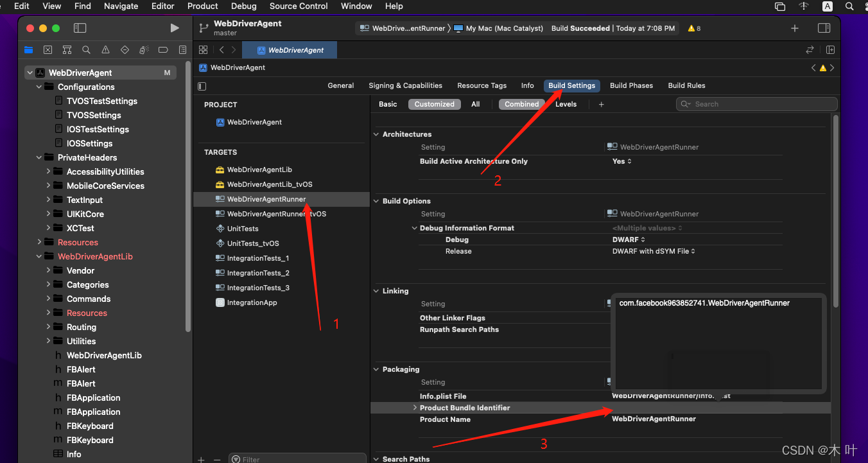Show All build settings
868x463 pixels.
(476, 104)
